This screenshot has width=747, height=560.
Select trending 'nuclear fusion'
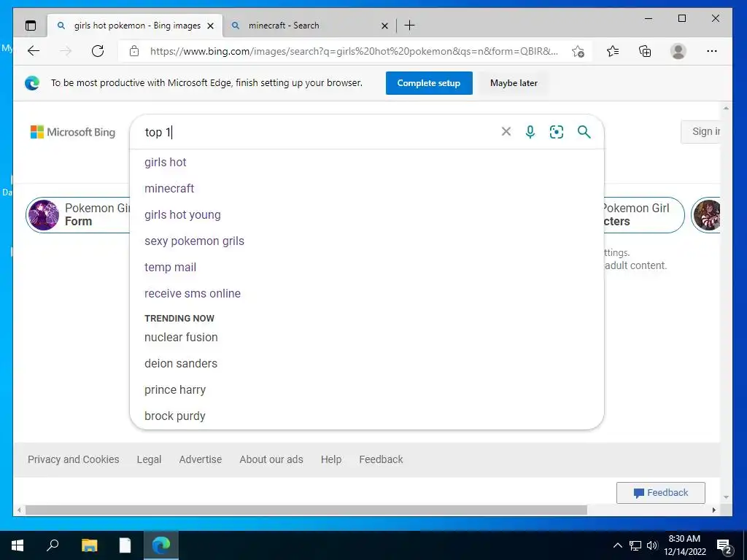pyautogui.click(x=367, y=337)
